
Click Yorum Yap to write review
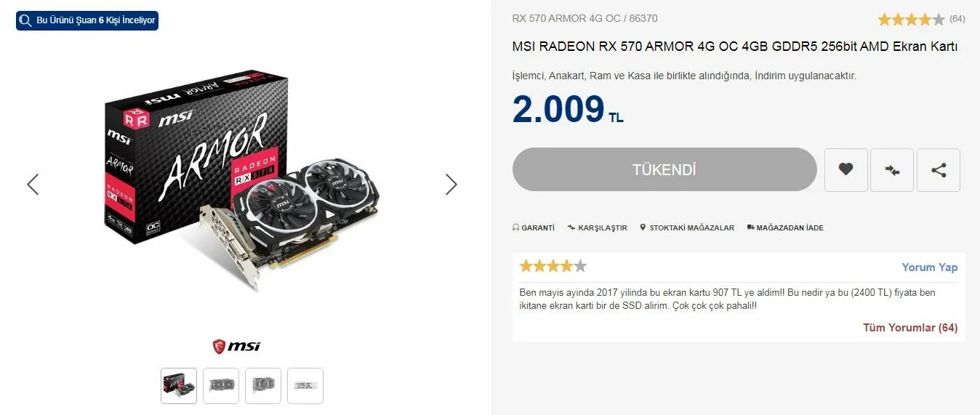pos(930,267)
